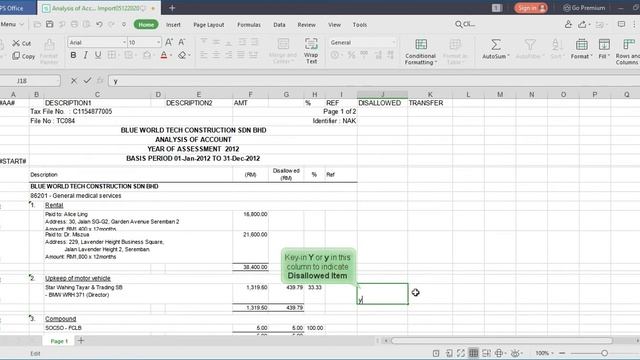Open Rows and Columns options
The height and width of the screenshot is (360, 640).
tap(628, 51)
